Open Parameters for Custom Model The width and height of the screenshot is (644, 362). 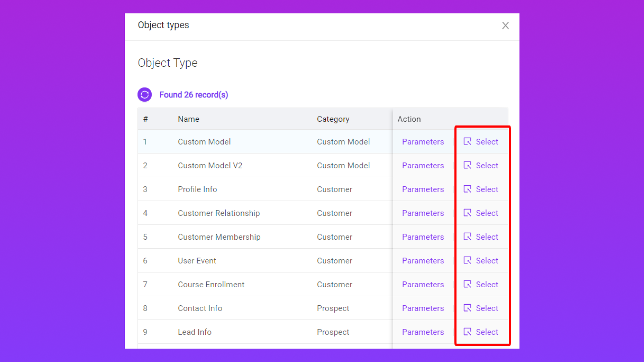[x=423, y=142]
